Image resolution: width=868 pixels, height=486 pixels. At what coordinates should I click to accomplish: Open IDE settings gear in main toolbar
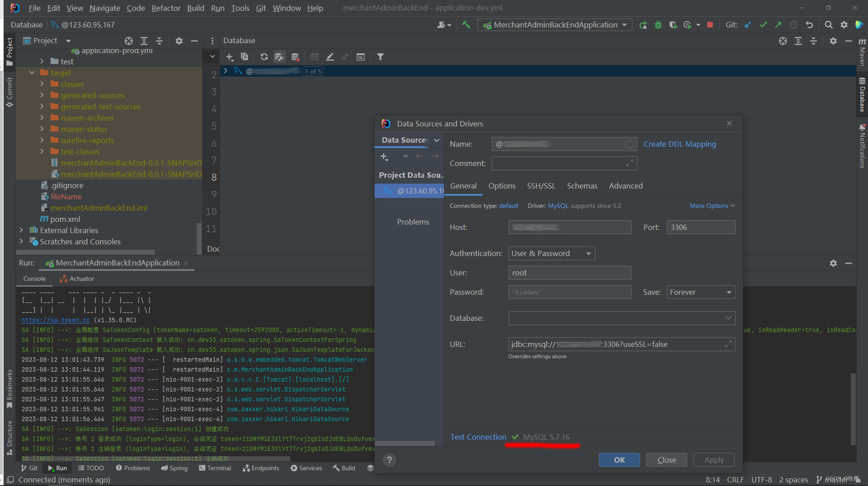(x=844, y=25)
